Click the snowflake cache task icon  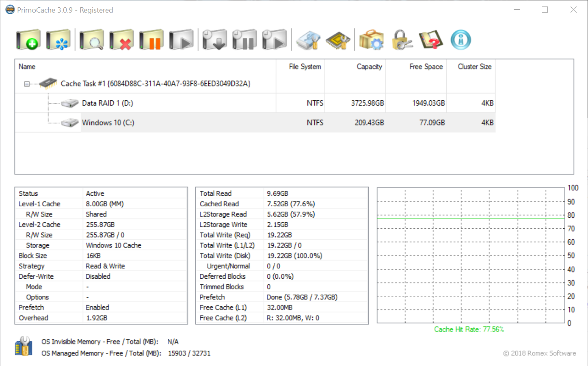(58, 40)
